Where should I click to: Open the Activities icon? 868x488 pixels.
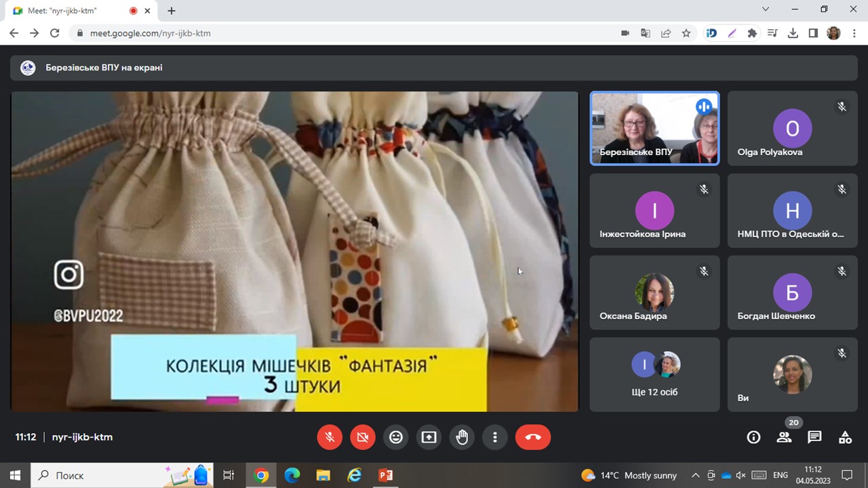845,437
